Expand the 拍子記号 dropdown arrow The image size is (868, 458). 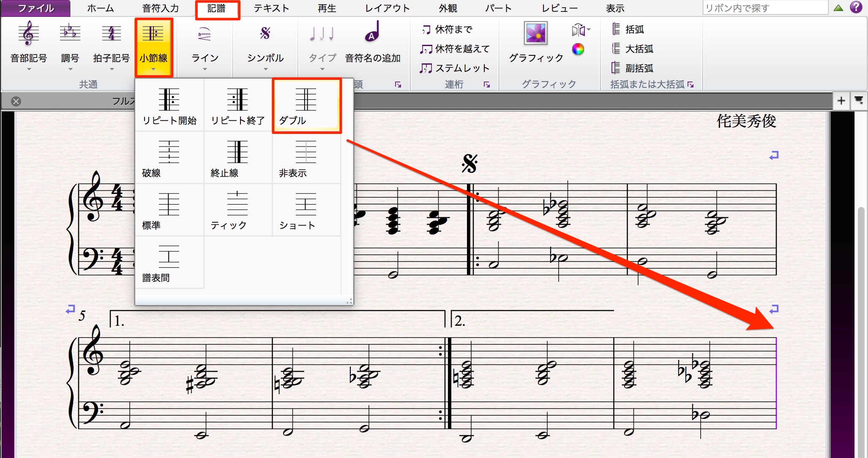click(x=112, y=69)
